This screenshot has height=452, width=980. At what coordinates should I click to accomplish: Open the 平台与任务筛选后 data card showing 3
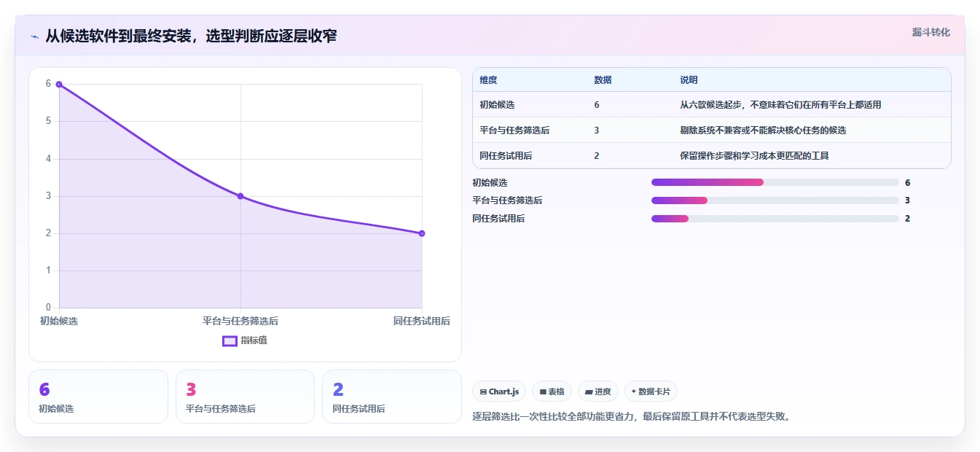pyautogui.click(x=245, y=397)
